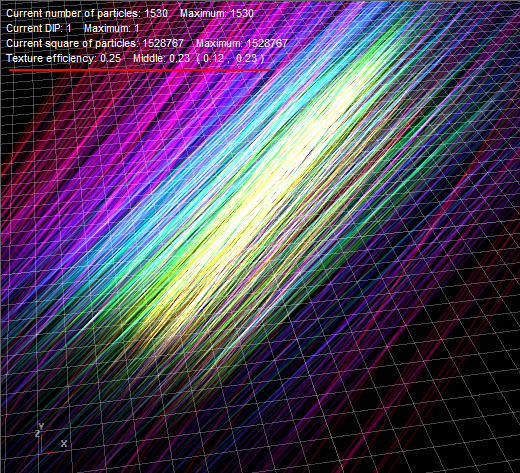This screenshot has height=473, width=520.
Task: Click the square value 1528767
Action: click(163, 43)
